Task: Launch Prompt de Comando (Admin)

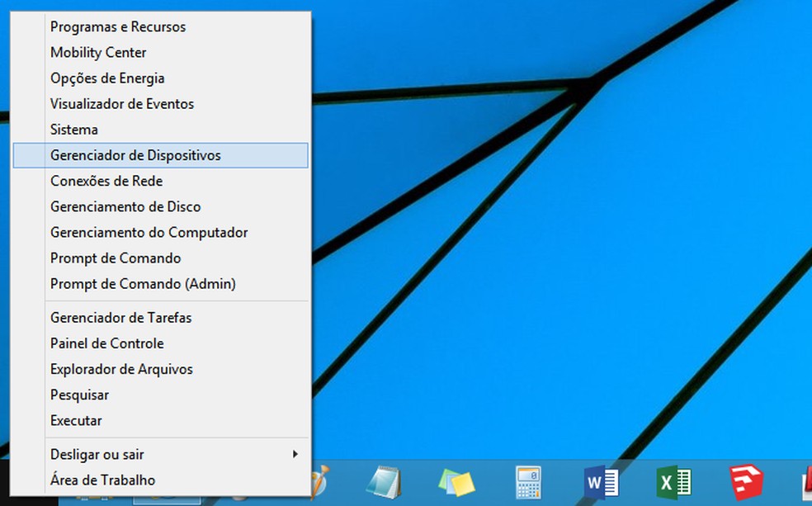Action: 161,284
